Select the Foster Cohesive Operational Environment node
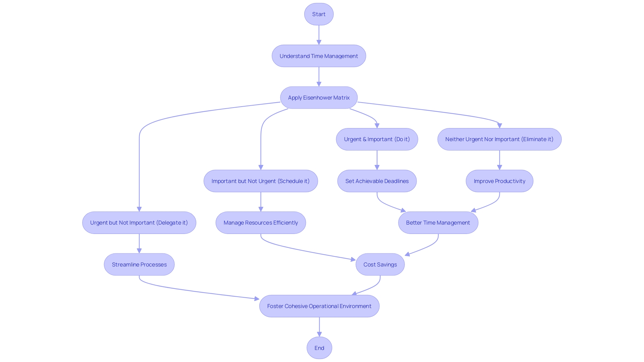This screenshot has width=644, height=362. coord(319,306)
